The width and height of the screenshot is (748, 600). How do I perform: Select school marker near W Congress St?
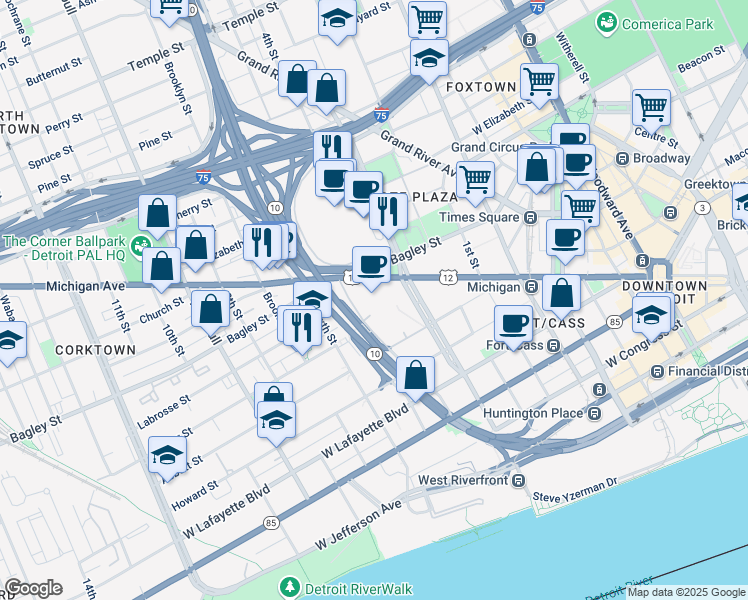pyautogui.click(x=652, y=314)
